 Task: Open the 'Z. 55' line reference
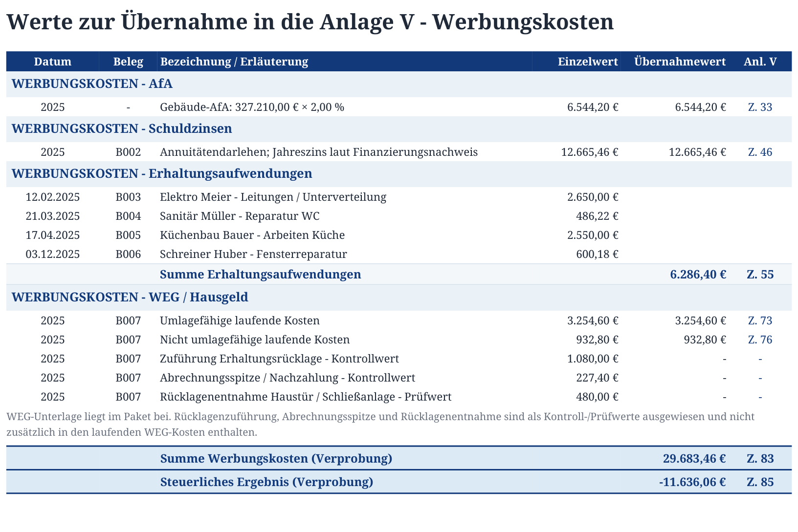(x=760, y=275)
